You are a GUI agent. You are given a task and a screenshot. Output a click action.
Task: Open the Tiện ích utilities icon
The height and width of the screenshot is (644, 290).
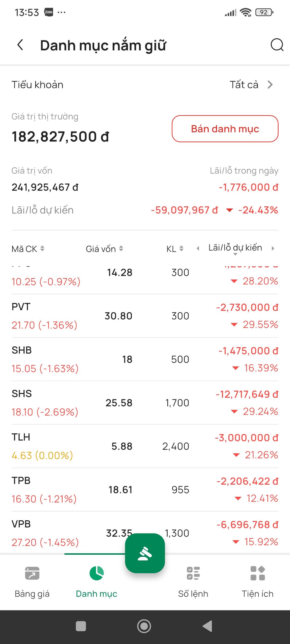(x=258, y=573)
